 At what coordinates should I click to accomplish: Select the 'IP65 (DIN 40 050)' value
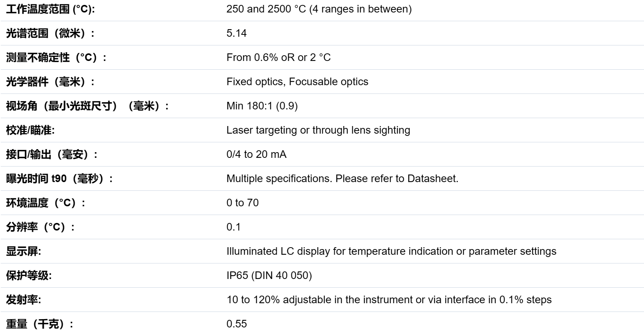(269, 276)
